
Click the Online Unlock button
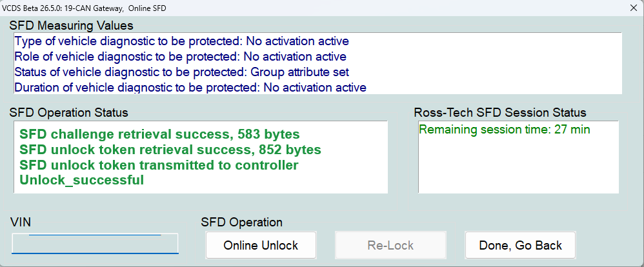point(261,245)
